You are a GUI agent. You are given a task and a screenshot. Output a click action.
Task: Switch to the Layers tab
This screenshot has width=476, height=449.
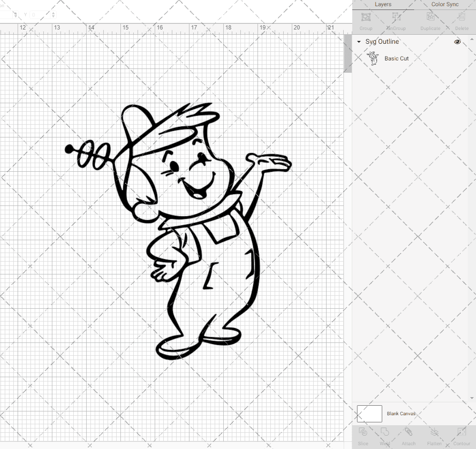pos(383,4)
